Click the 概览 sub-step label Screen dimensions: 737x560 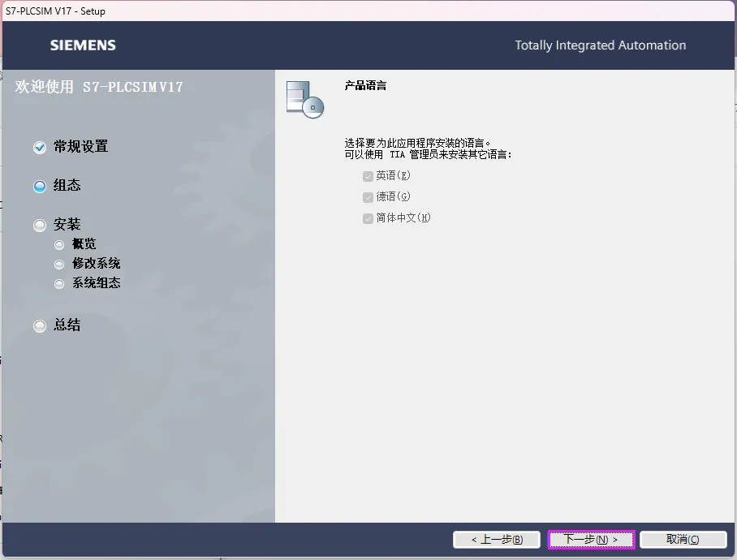84,243
